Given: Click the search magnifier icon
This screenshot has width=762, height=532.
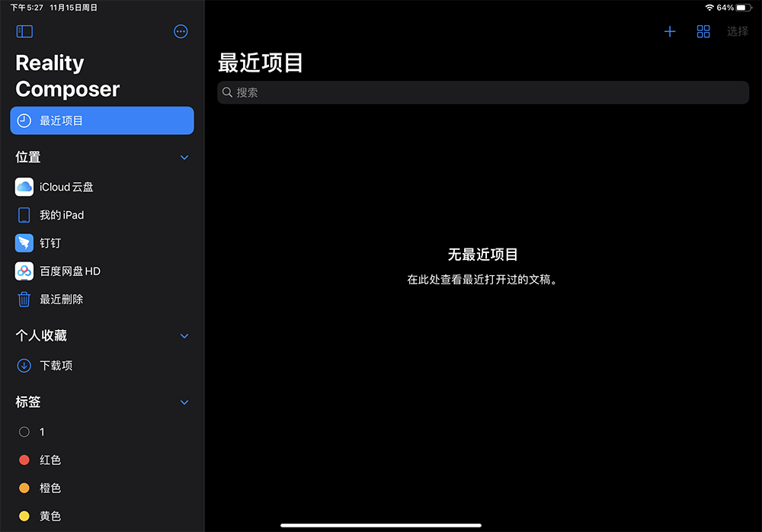Looking at the screenshot, I should (x=227, y=92).
